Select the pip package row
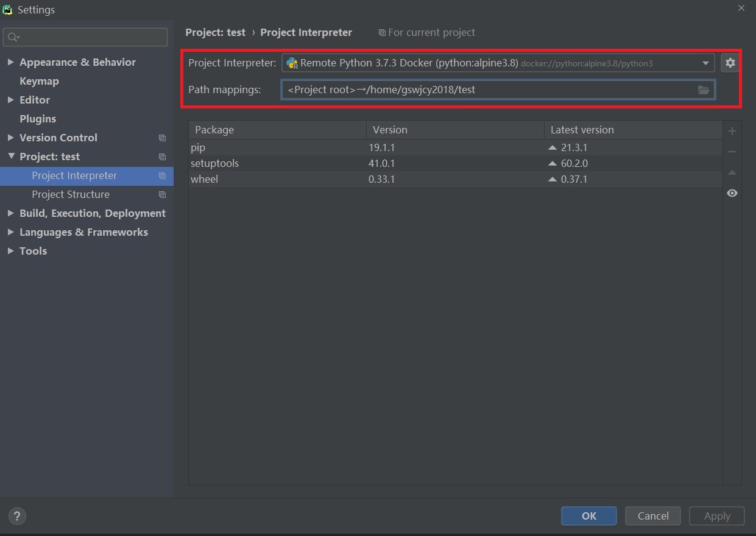The height and width of the screenshot is (536, 756). pyautogui.click(x=456, y=147)
